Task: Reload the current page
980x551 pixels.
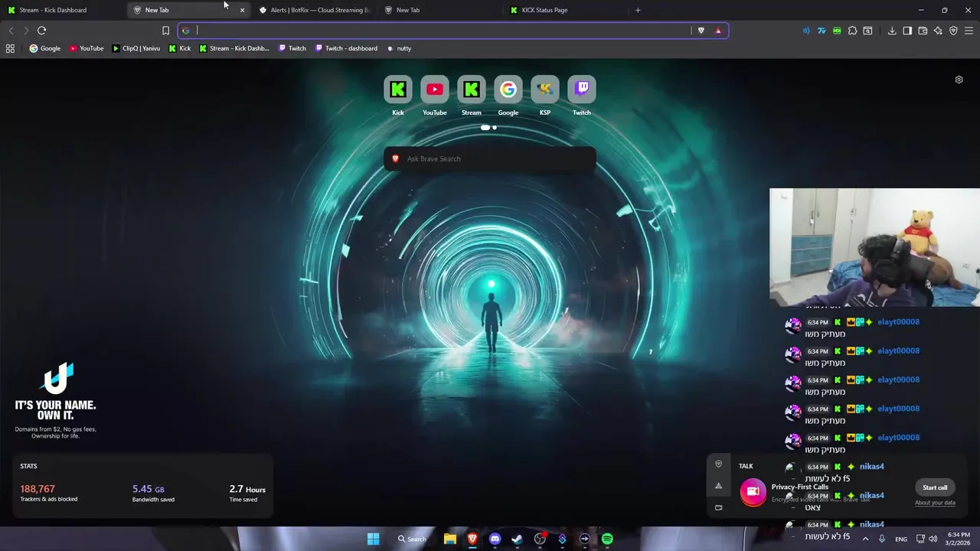Action: click(41, 31)
